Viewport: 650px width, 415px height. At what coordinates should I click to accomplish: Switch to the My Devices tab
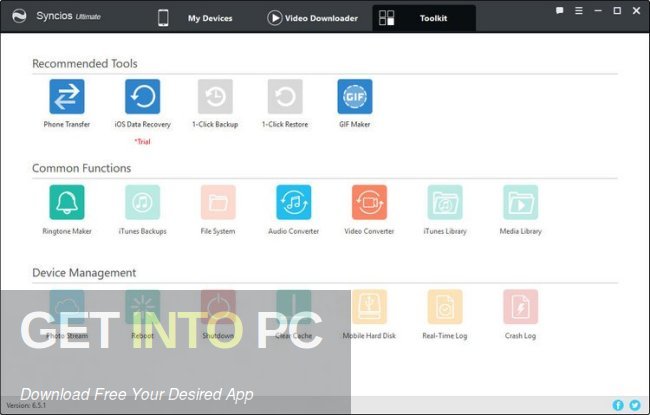195,18
